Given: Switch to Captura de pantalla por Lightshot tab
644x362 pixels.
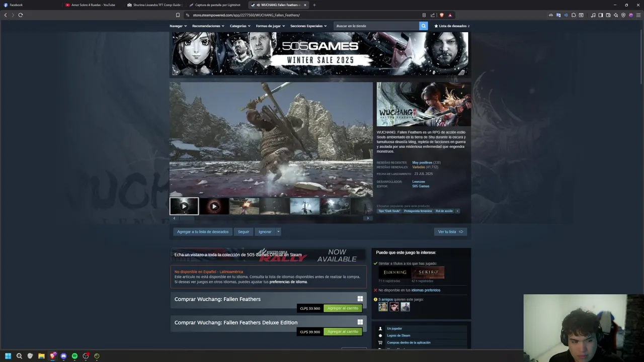Looking at the screenshot, I should [x=216, y=5].
